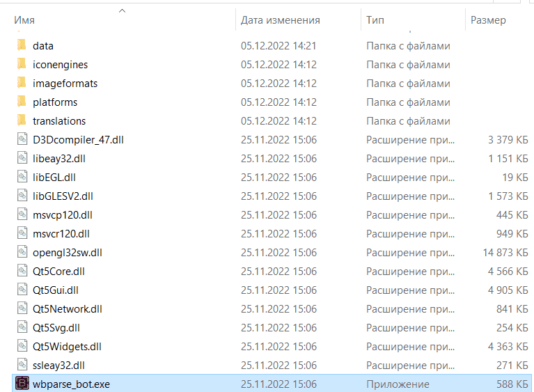Click the size value 1 573 КБ

[x=508, y=196]
